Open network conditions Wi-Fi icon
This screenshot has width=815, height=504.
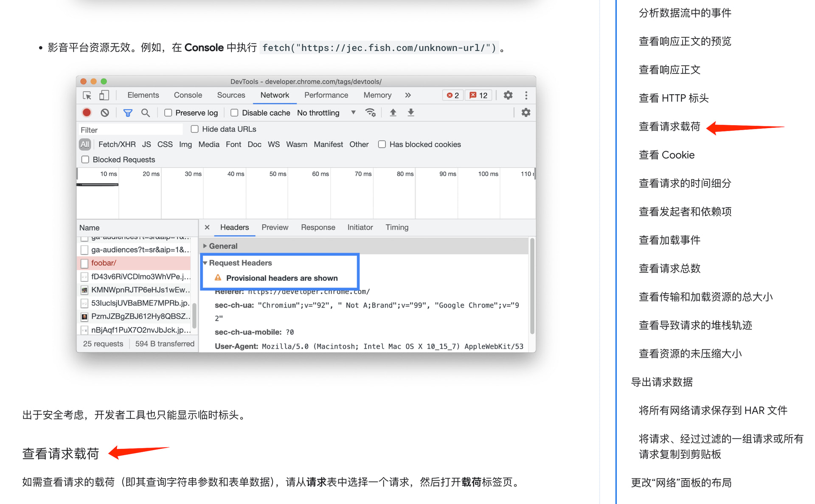(x=370, y=112)
